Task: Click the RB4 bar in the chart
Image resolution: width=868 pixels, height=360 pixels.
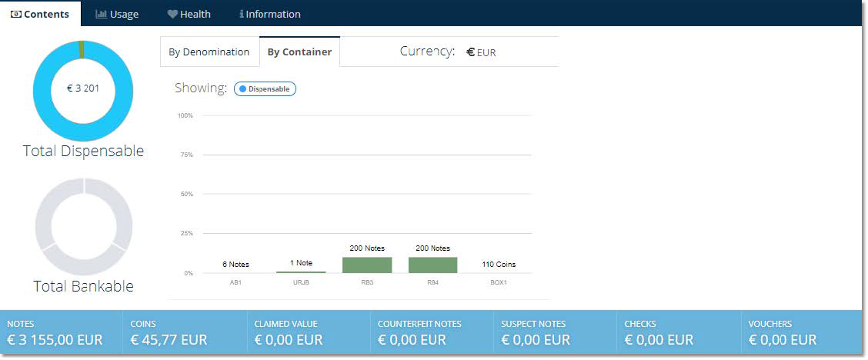Action: [432, 265]
